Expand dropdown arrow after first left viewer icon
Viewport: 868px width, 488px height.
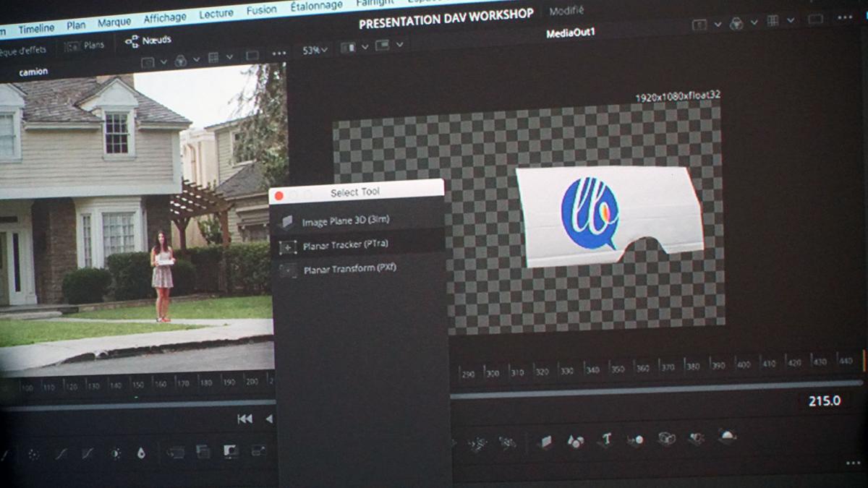pos(162,61)
